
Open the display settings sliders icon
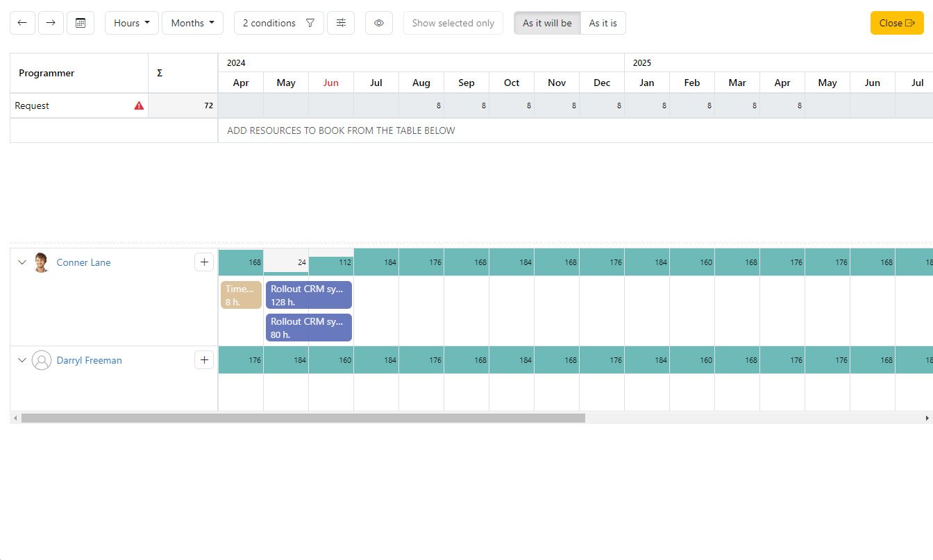tap(341, 23)
